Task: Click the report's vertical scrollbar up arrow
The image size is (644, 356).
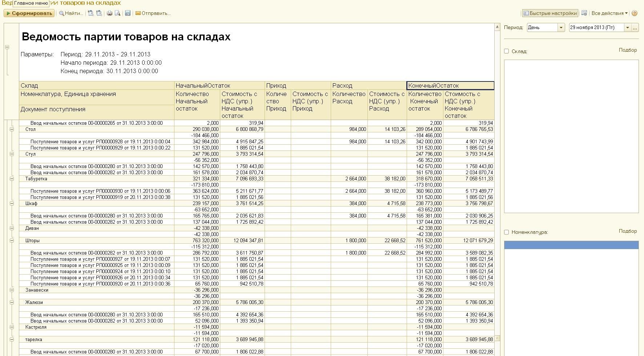Action: [x=497, y=27]
